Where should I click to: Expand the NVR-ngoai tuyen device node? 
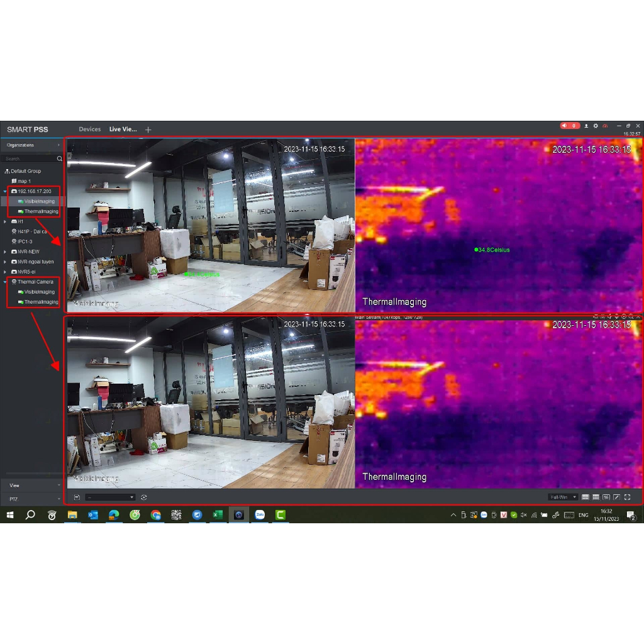click(x=5, y=262)
